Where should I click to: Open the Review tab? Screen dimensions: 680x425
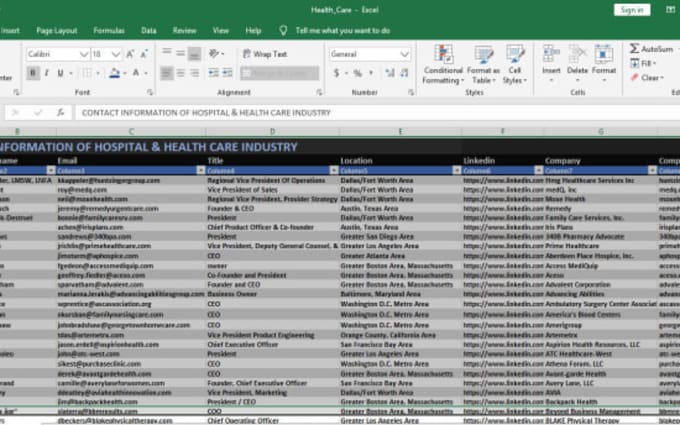point(184,31)
